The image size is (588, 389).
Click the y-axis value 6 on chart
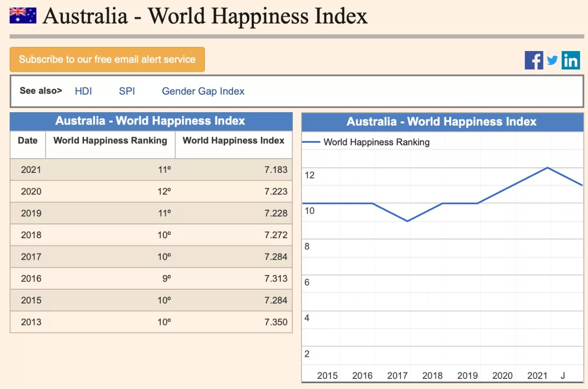[x=307, y=282]
